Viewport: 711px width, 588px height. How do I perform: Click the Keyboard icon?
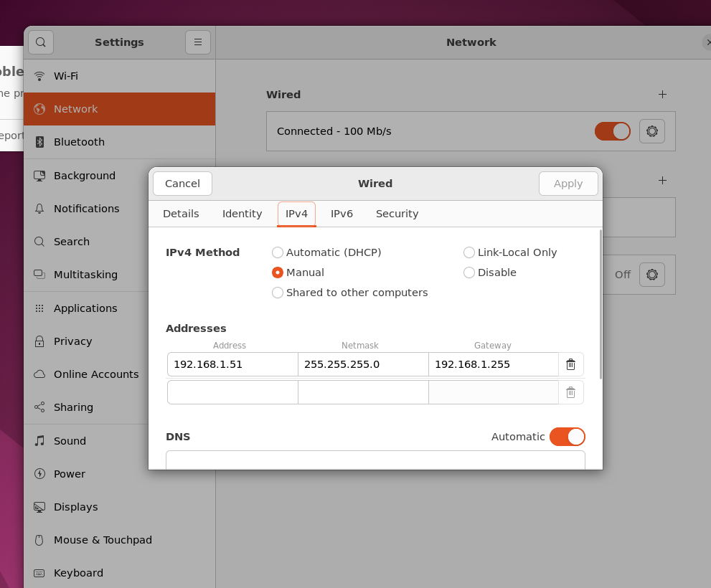(x=39, y=573)
